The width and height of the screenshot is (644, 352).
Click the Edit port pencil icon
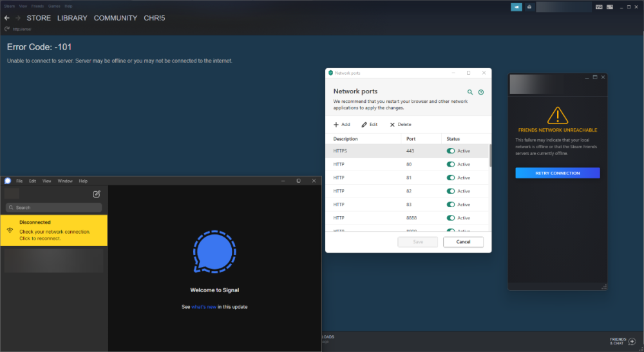coord(365,125)
